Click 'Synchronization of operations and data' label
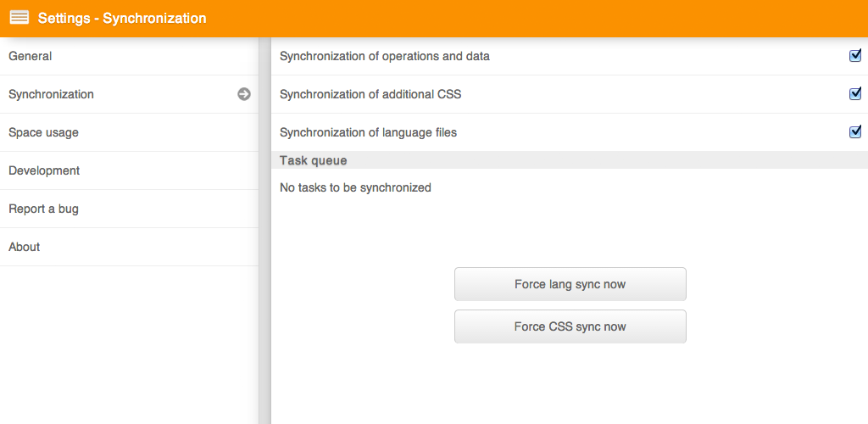The height and width of the screenshot is (424, 868). point(385,57)
